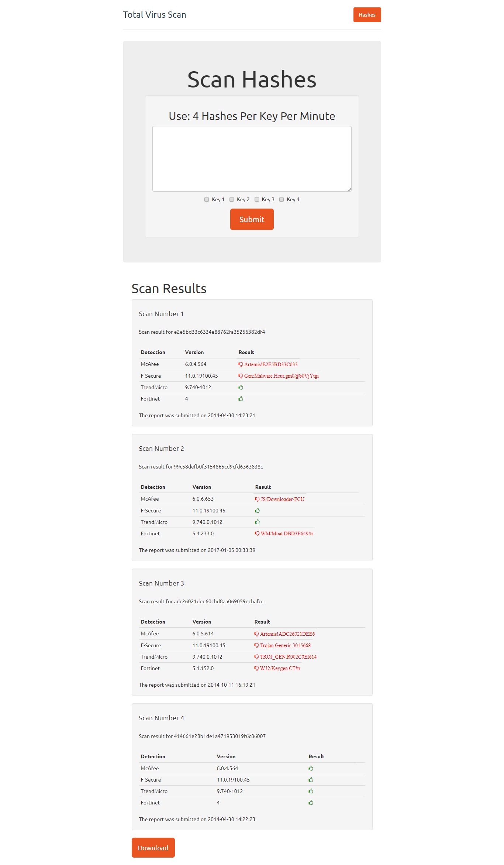Screen dimensions: 504x865
Task: Click the Artemis!ADC26021DEE6 result text
Action: (287, 634)
